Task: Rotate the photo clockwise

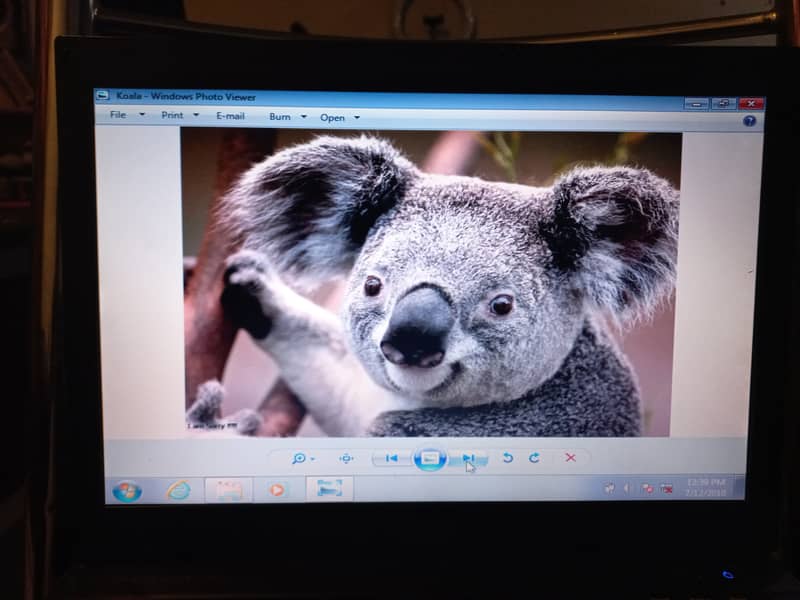Action: [x=534, y=458]
